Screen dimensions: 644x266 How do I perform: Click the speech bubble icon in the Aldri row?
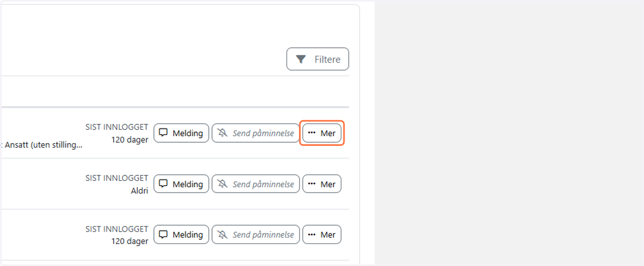tap(164, 183)
